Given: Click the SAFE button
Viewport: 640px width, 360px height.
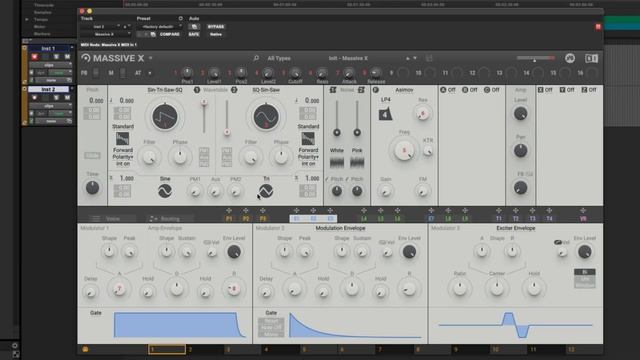Looking at the screenshot, I should 194,34.
